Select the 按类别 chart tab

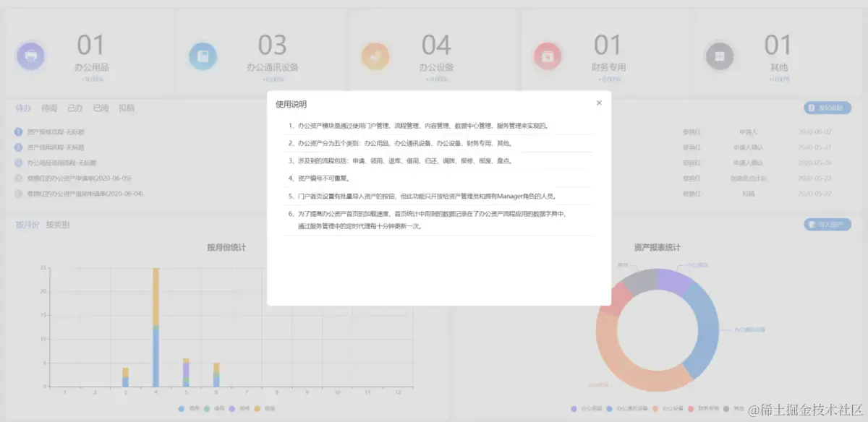[x=58, y=225]
